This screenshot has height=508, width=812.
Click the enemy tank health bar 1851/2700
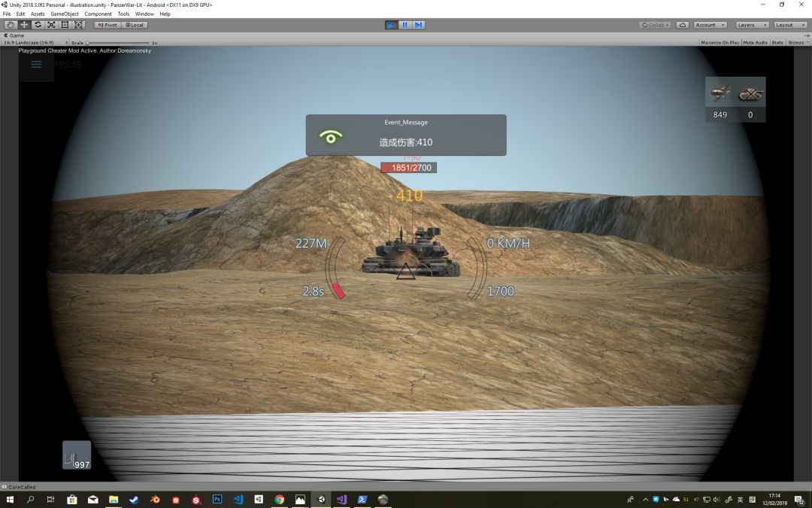pos(408,167)
